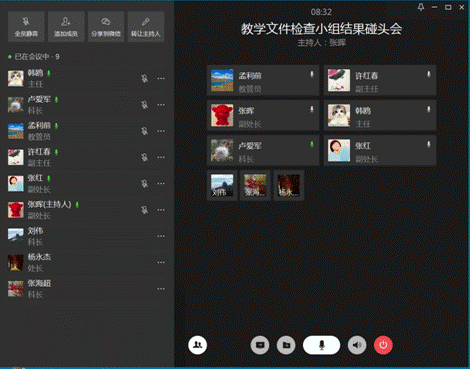The height and width of the screenshot is (369, 470).
Task: Open more options for 张辉(主持人)
Action: pos(161,210)
